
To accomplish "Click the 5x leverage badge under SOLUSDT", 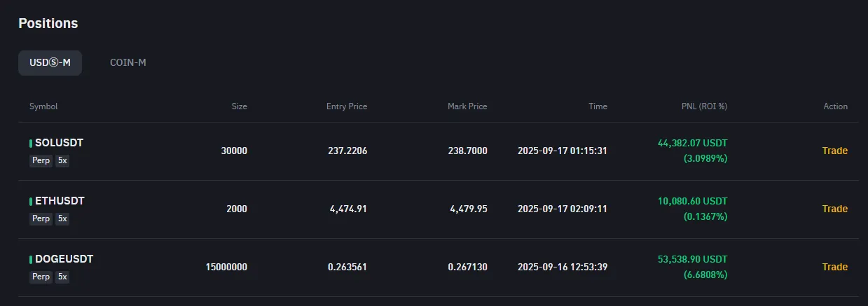I will pyautogui.click(x=62, y=160).
